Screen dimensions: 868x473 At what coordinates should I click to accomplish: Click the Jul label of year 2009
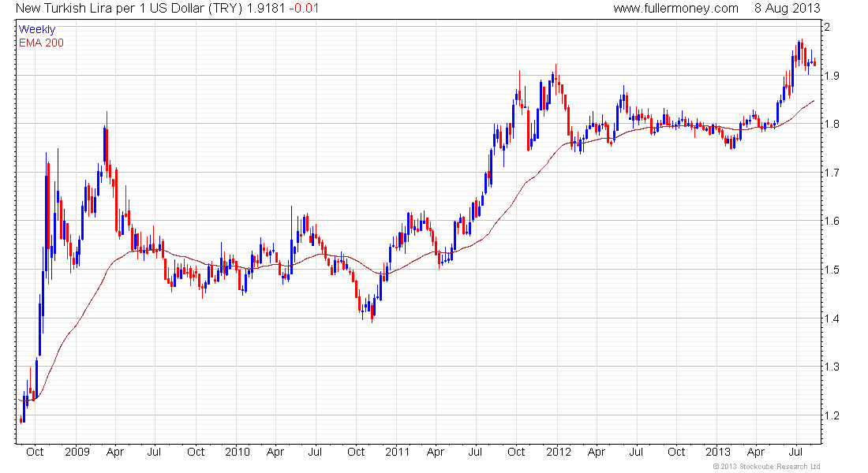[155, 452]
